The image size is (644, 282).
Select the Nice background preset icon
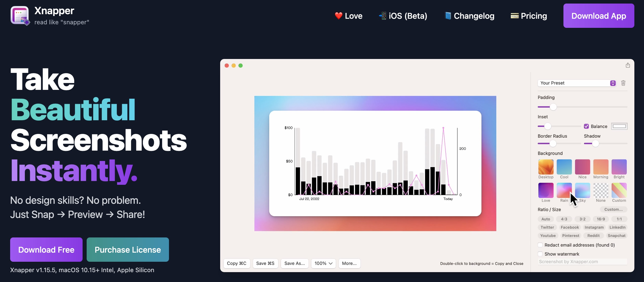[582, 167]
